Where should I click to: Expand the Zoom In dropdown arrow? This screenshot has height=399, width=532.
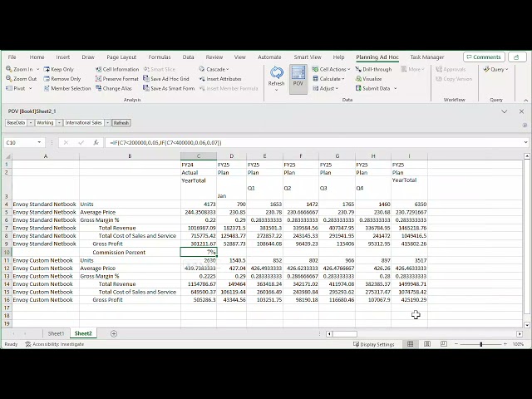37,69
